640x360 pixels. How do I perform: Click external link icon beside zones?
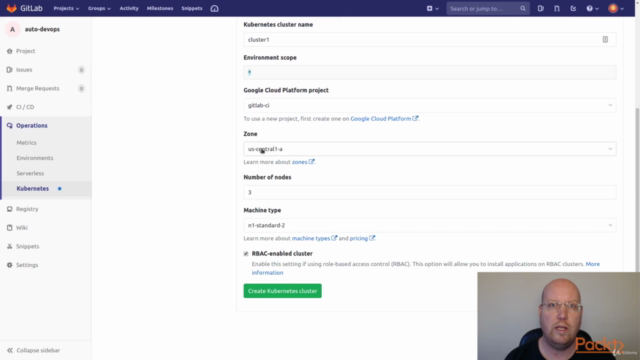click(x=311, y=162)
